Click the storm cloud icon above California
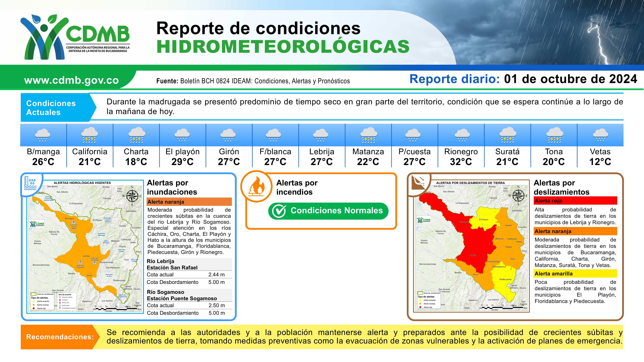This screenshot has width=644, height=362. pyautogui.click(x=89, y=135)
